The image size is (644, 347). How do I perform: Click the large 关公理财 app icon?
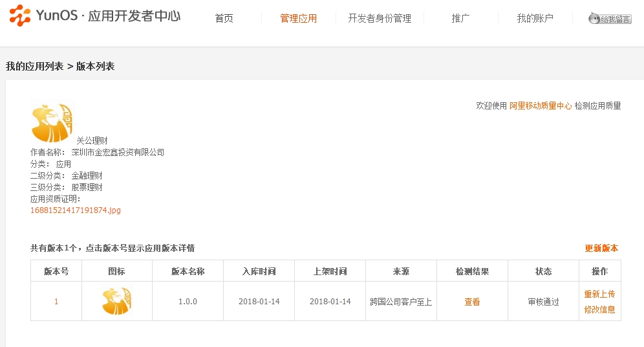click(x=52, y=122)
